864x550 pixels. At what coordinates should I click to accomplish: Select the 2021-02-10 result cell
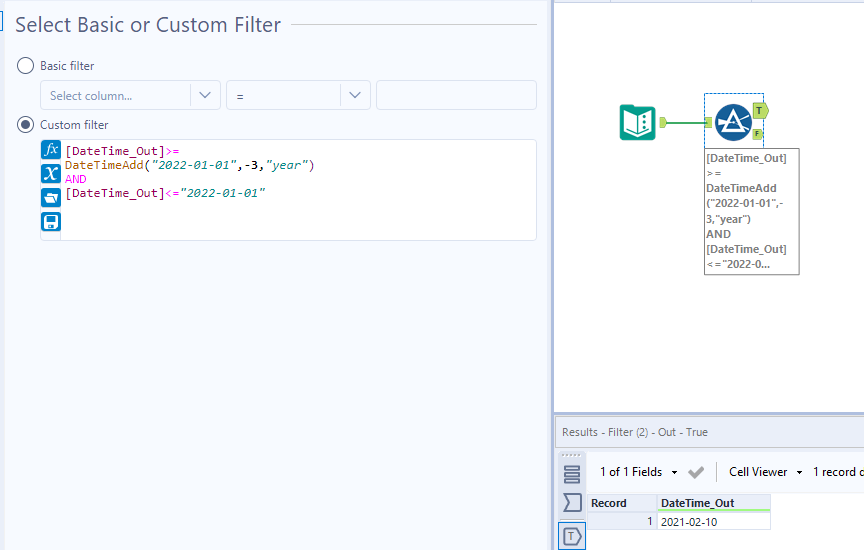coord(714,521)
